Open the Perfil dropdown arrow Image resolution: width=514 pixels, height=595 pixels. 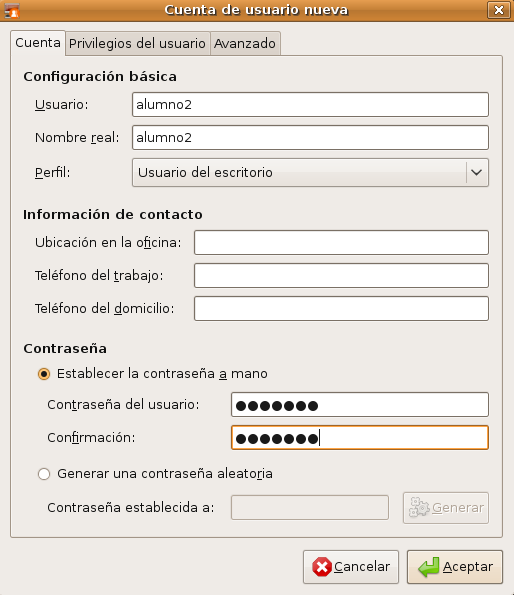(x=476, y=173)
